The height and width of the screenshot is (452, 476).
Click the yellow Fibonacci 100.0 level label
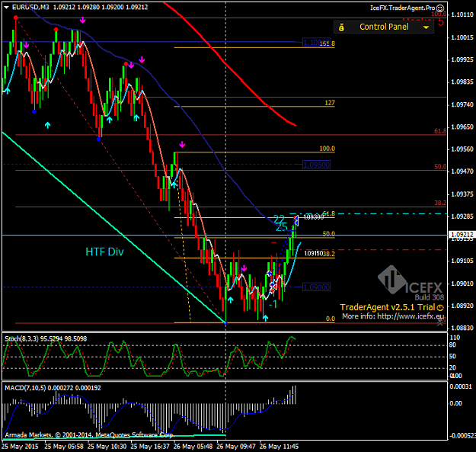pyautogui.click(x=327, y=149)
